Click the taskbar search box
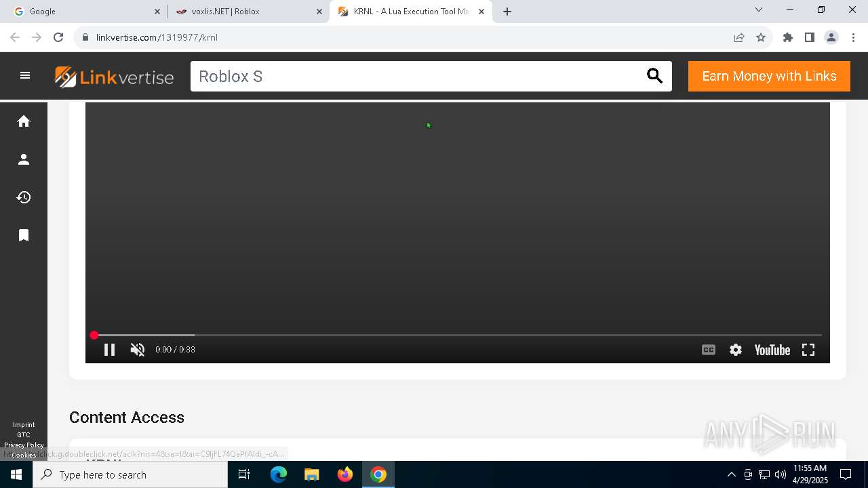The width and height of the screenshot is (868, 488). [130, 474]
